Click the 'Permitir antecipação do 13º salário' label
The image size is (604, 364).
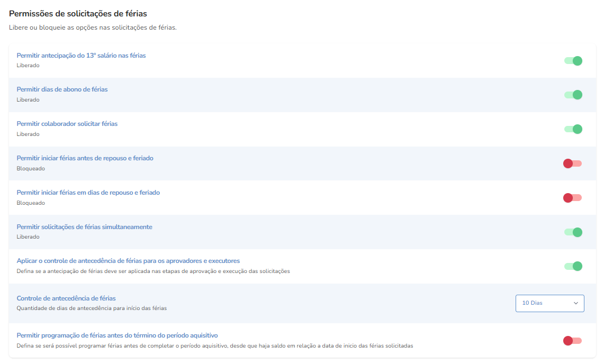coord(81,56)
